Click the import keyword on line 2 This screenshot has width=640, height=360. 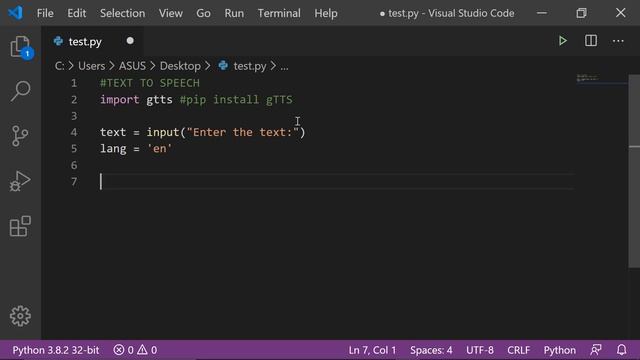[120, 100]
